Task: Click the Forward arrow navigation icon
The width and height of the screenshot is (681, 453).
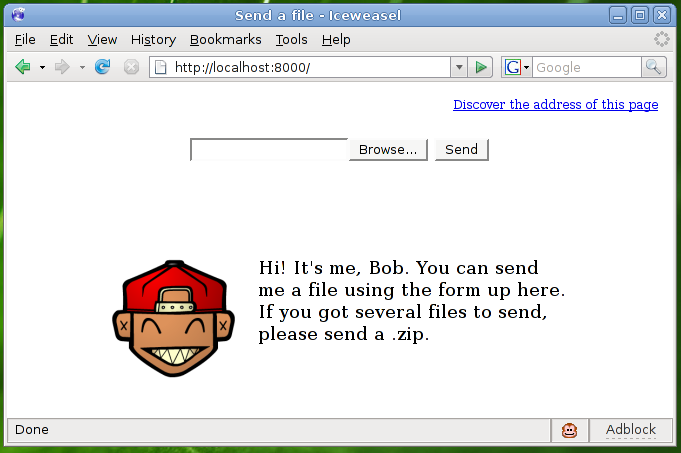Action: point(62,67)
